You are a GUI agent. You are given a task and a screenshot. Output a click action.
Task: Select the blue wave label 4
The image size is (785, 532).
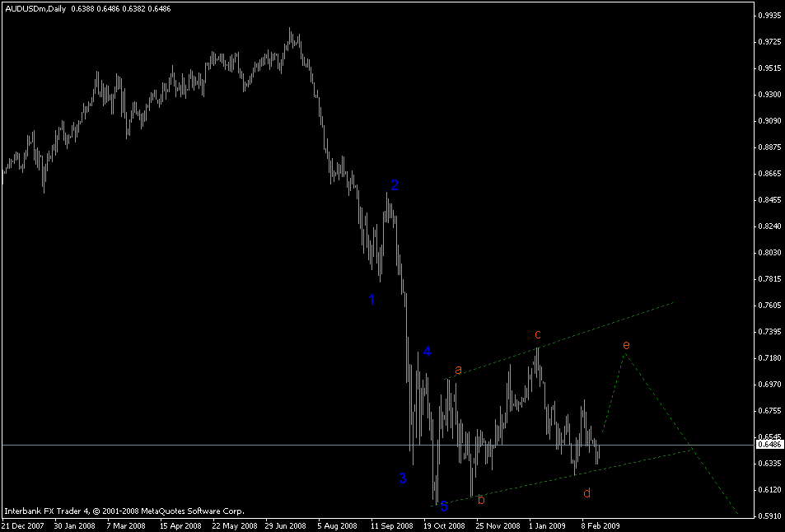pos(427,352)
